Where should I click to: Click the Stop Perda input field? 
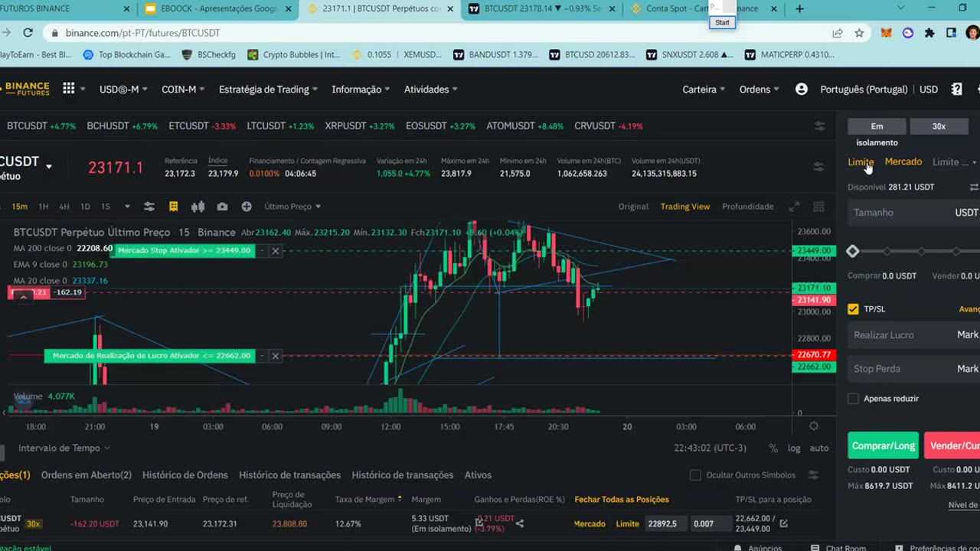(x=914, y=369)
